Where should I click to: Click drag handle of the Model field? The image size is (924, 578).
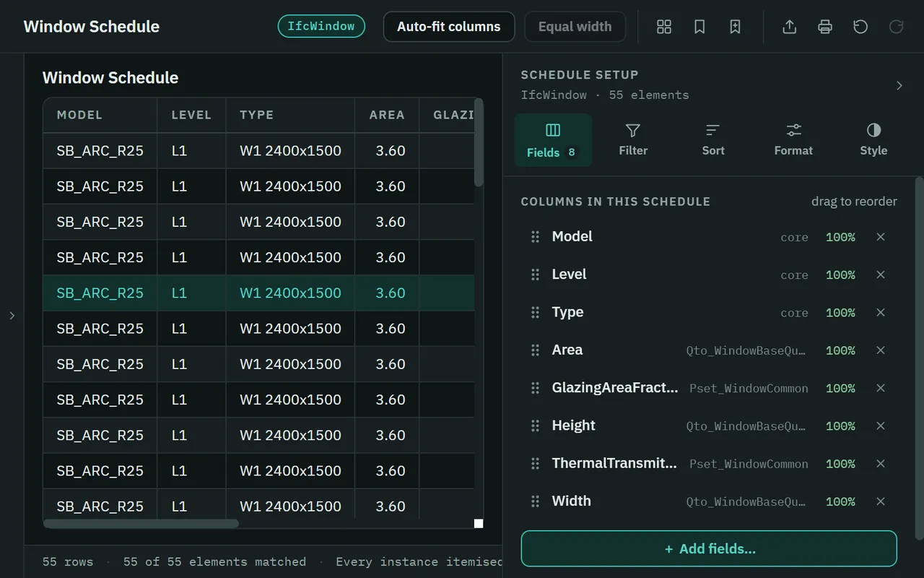pyautogui.click(x=536, y=237)
